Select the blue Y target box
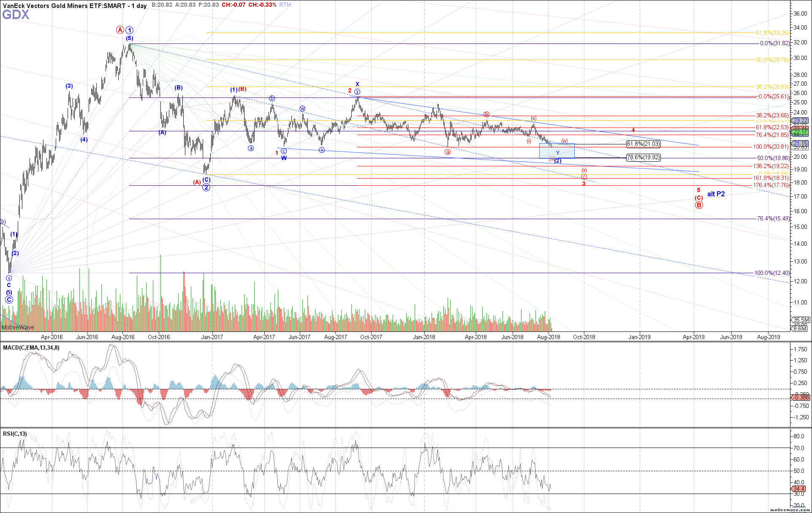 click(x=557, y=151)
